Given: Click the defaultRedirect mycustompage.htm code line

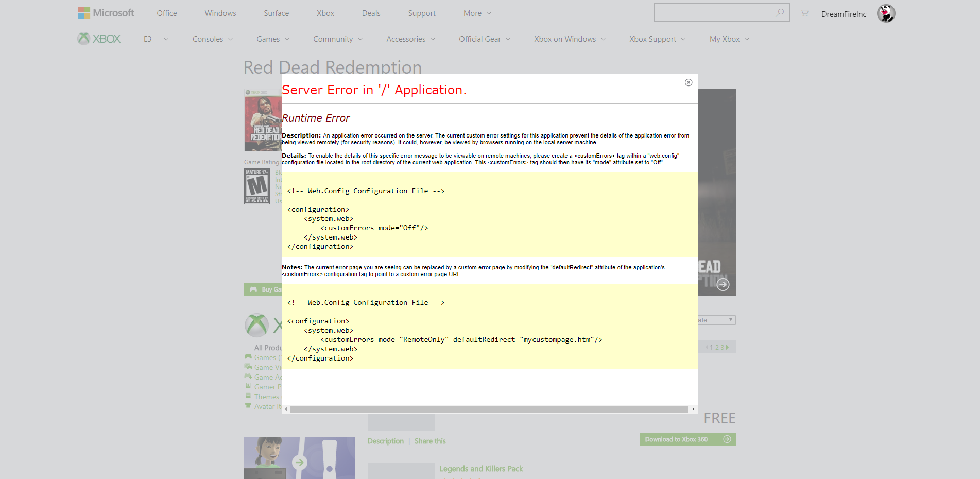Looking at the screenshot, I should pyautogui.click(x=461, y=339).
